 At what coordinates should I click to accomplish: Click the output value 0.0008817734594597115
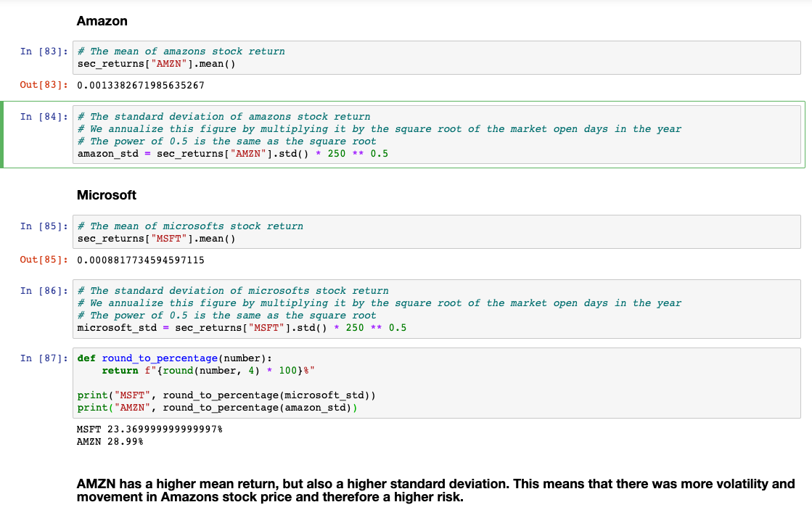click(x=141, y=260)
